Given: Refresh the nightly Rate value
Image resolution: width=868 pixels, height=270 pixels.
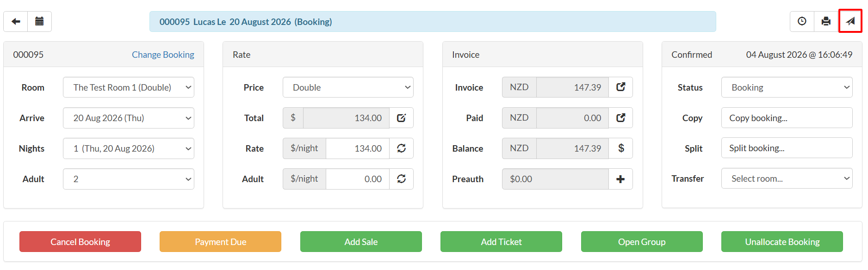Looking at the screenshot, I should point(401,148).
